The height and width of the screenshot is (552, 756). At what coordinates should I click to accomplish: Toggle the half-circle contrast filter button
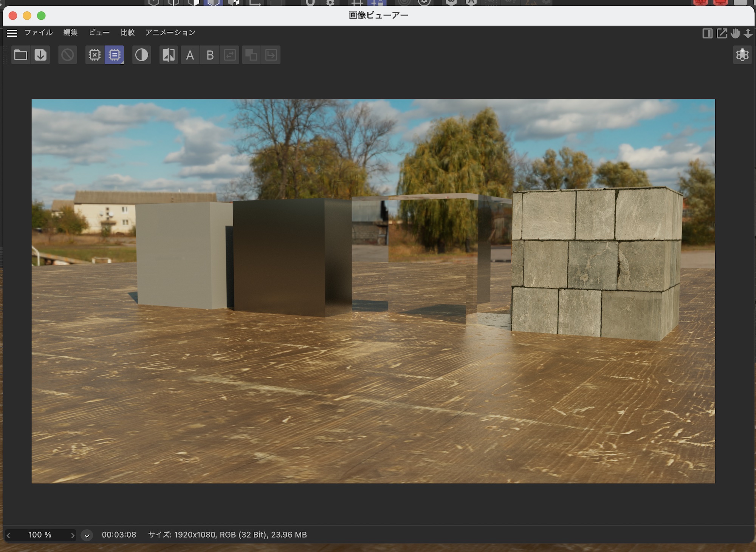141,55
